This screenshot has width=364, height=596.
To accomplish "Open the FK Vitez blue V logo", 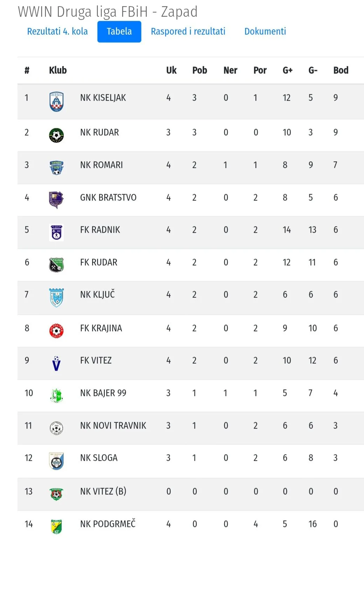I will tap(56, 363).
